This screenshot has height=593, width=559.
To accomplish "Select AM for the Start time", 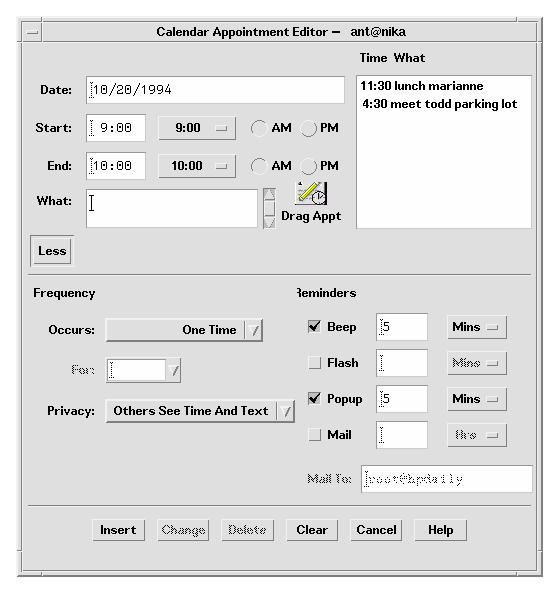I will point(259,128).
